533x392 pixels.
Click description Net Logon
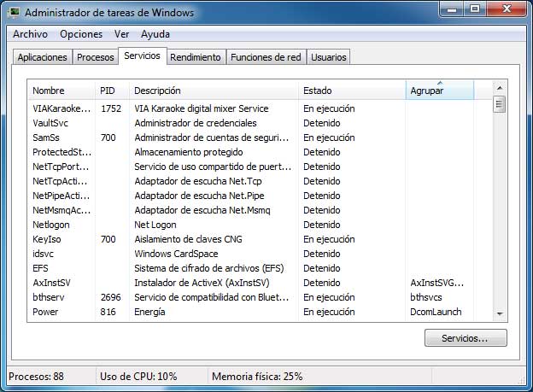[x=155, y=225]
